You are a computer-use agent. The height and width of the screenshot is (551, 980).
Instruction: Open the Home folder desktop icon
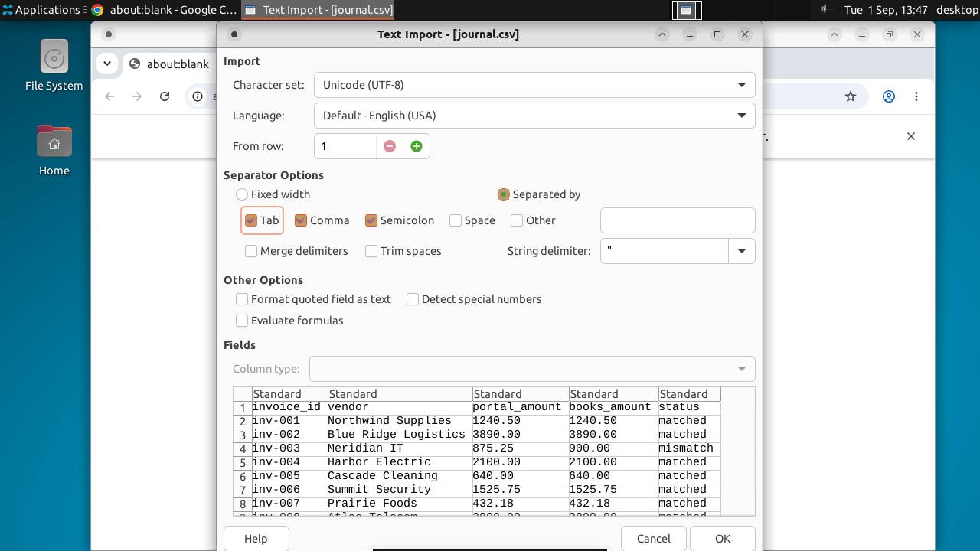click(x=54, y=151)
